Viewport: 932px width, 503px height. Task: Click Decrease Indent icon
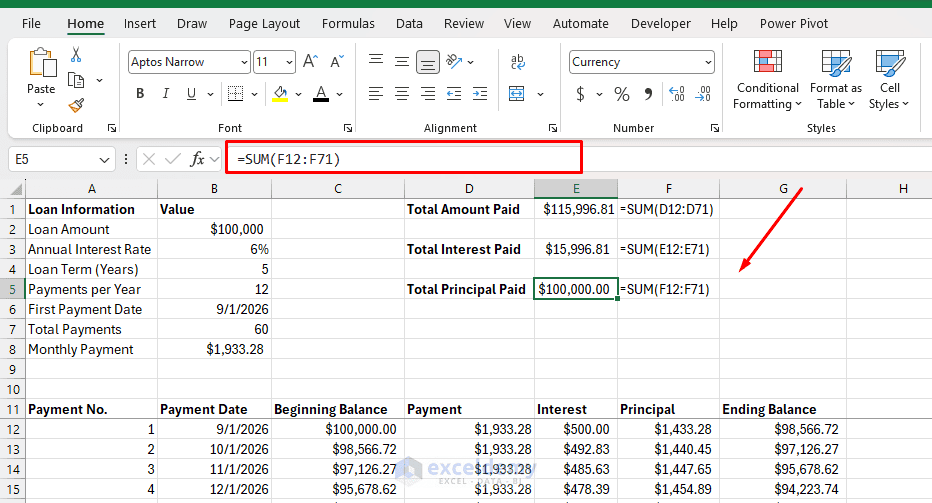click(x=454, y=93)
